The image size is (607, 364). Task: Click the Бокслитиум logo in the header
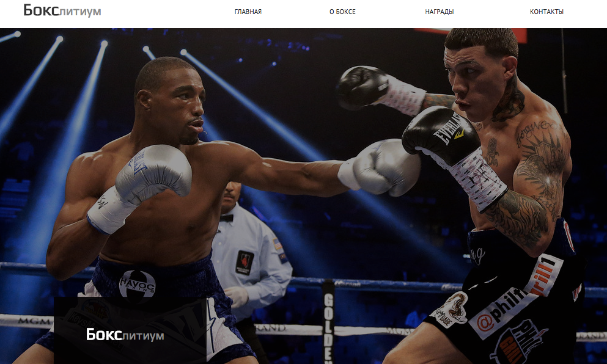(62, 11)
